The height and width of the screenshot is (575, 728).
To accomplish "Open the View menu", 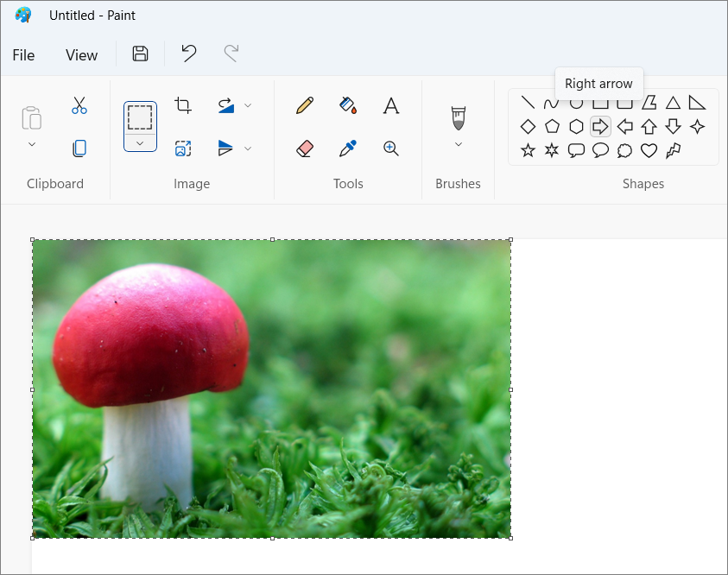I will [x=82, y=55].
